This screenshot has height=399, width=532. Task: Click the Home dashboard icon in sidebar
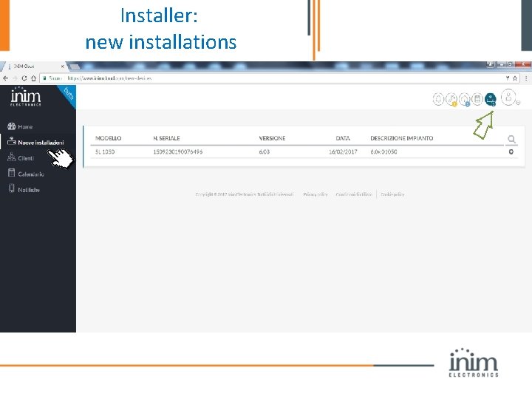coord(12,126)
